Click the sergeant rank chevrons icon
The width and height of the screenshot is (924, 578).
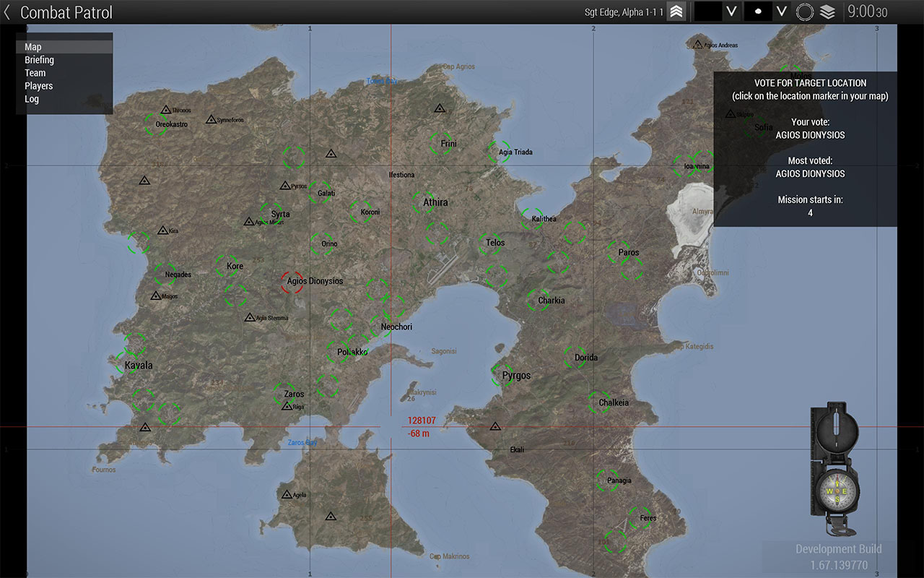pos(676,12)
